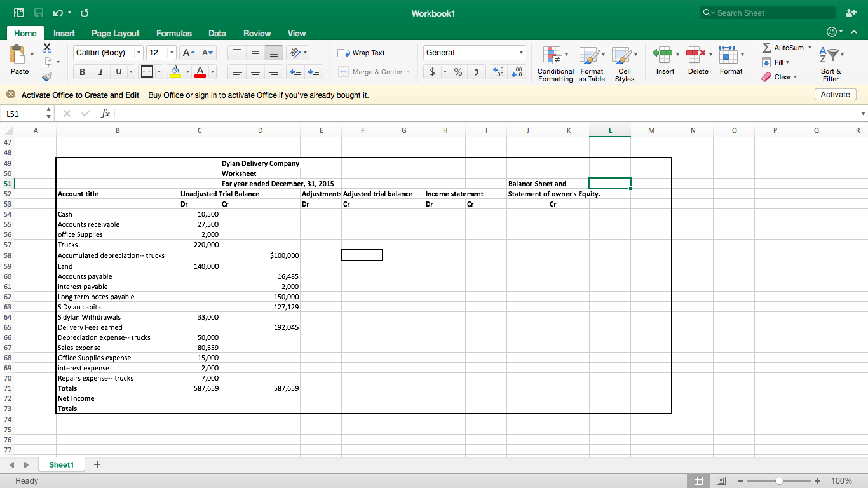868x488 pixels.
Task: Switch to the Formulas tab
Action: pyautogui.click(x=174, y=33)
